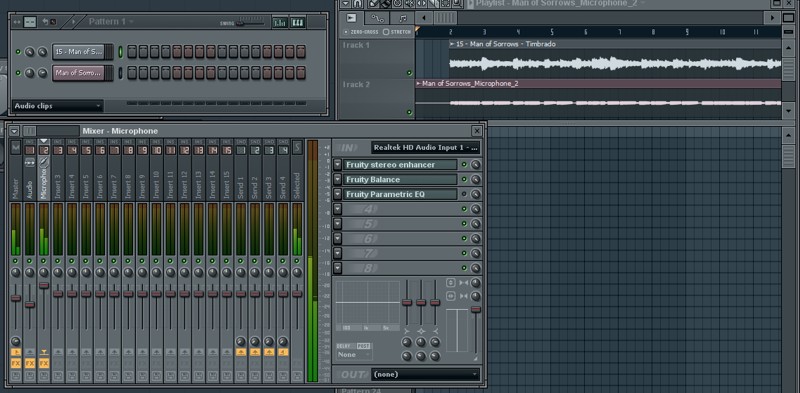Open the mixer output (none) dropdown
Screen dimensions: 800x393
pos(426,375)
